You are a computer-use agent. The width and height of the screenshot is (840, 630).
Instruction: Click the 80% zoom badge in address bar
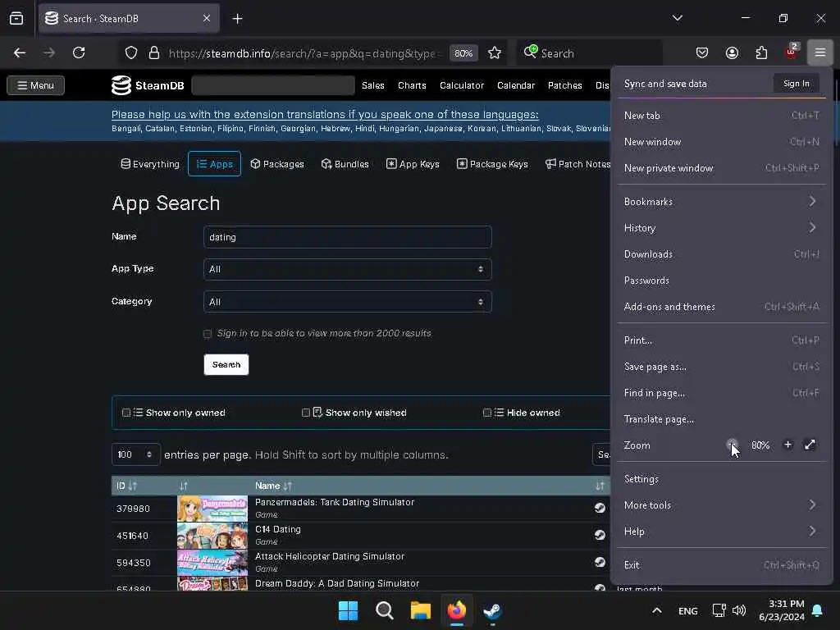tap(463, 53)
